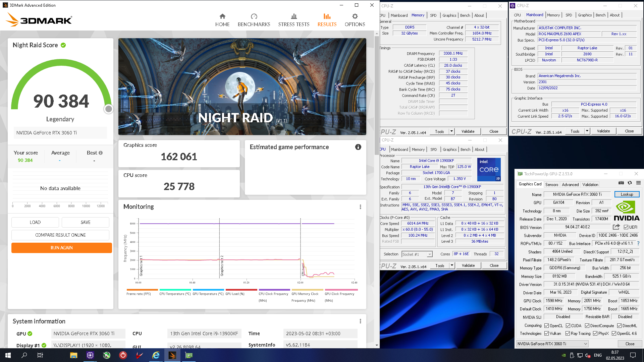Screen dimensions: 644x362
Task: Click the Tools button in CPU-Z CPU window
Action: click(x=440, y=265)
